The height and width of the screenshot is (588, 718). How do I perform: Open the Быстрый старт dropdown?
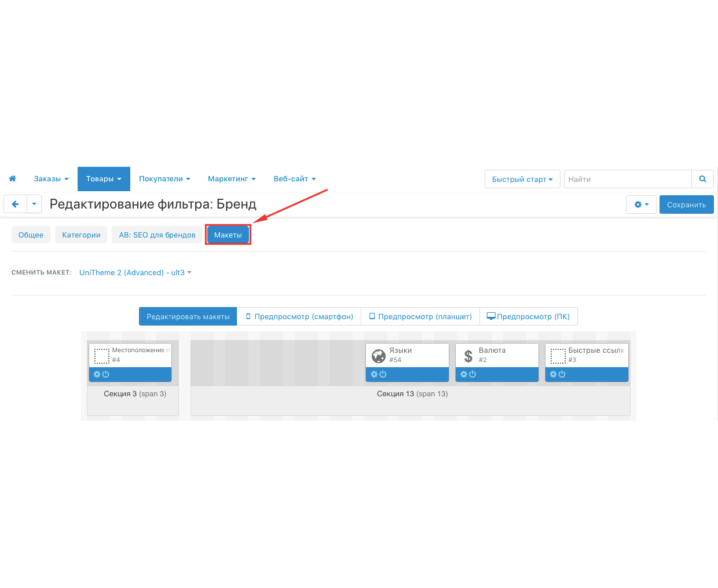[x=522, y=180]
